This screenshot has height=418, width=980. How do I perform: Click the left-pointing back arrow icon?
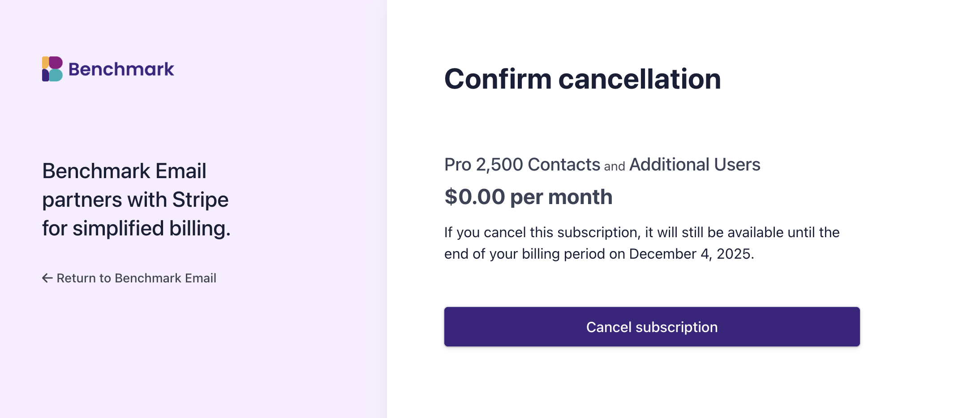click(x=47, y=278)
